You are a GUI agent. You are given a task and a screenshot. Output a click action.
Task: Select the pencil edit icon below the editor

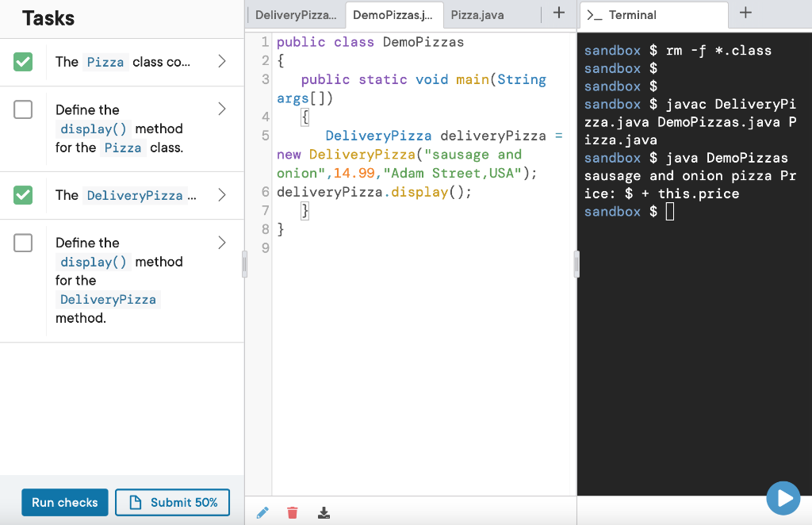262,512
